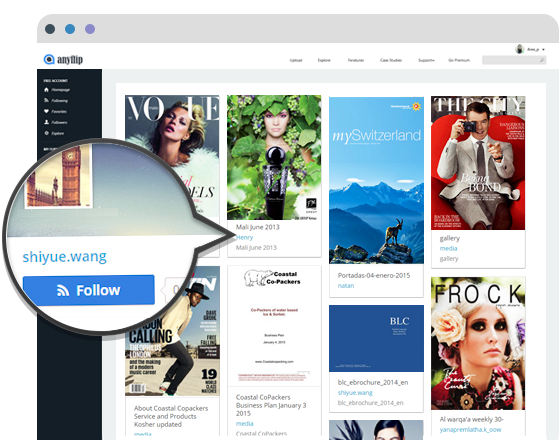Click 'Al warqa'a weekly 30-' title
Screen dimensions: 560x440
(x=471, y=419)
